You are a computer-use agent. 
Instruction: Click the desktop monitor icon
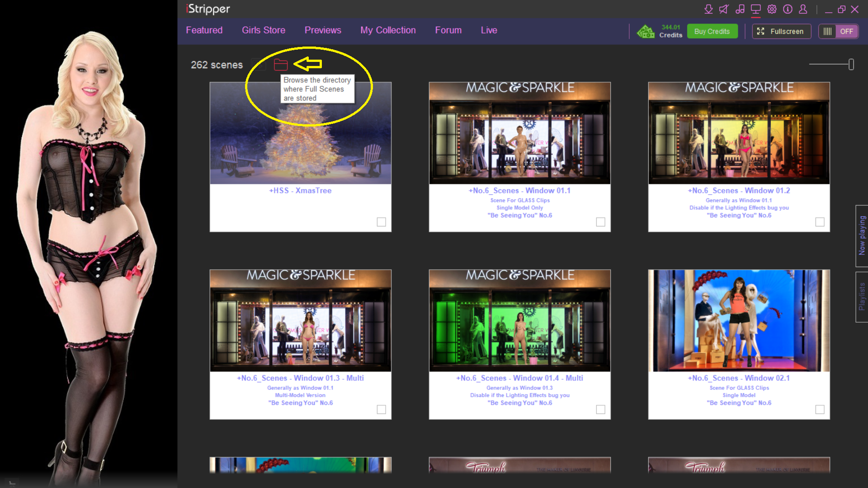(x=755, y=9)
